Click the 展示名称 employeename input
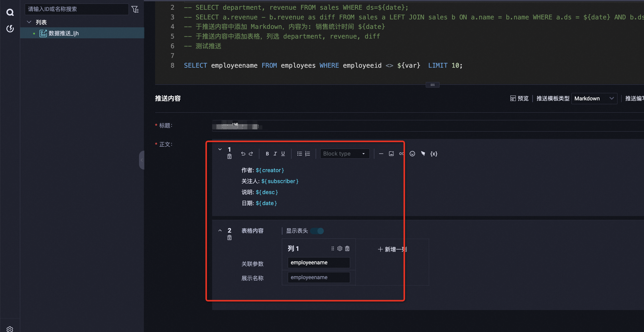Screen dimensions: 644x332 (x=319, y=277)
